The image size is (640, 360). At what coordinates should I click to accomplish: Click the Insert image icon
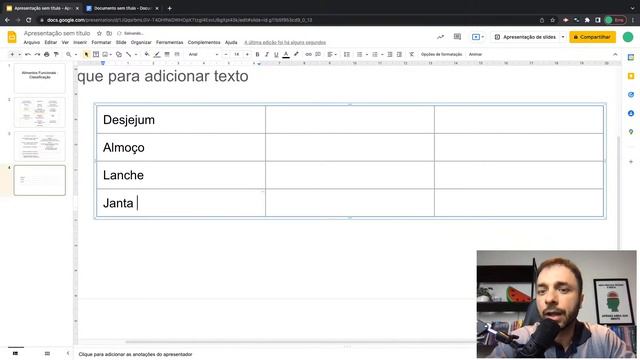click(x=105, y=54)
